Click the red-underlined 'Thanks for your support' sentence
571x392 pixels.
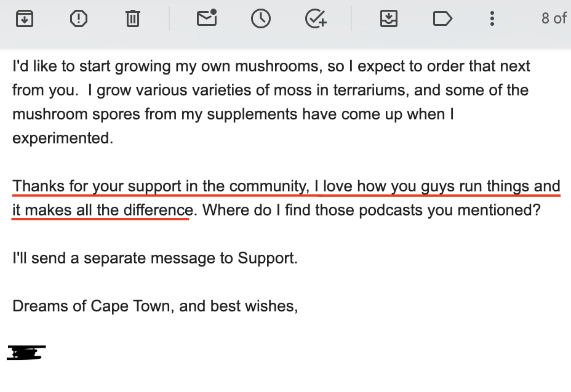pos(286,186)
